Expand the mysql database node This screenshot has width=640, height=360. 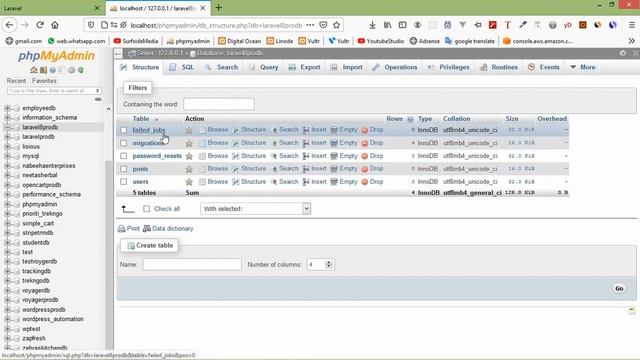point(7,156)
